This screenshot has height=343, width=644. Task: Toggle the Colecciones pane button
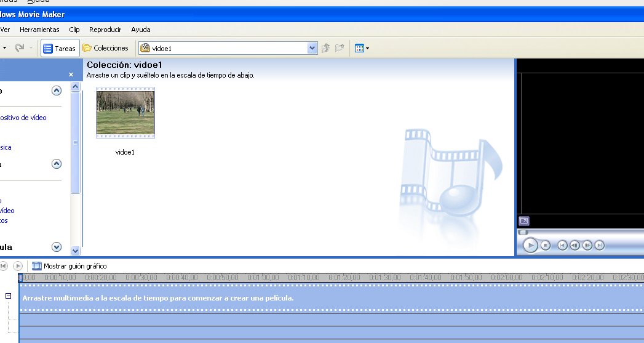(106, 48)
